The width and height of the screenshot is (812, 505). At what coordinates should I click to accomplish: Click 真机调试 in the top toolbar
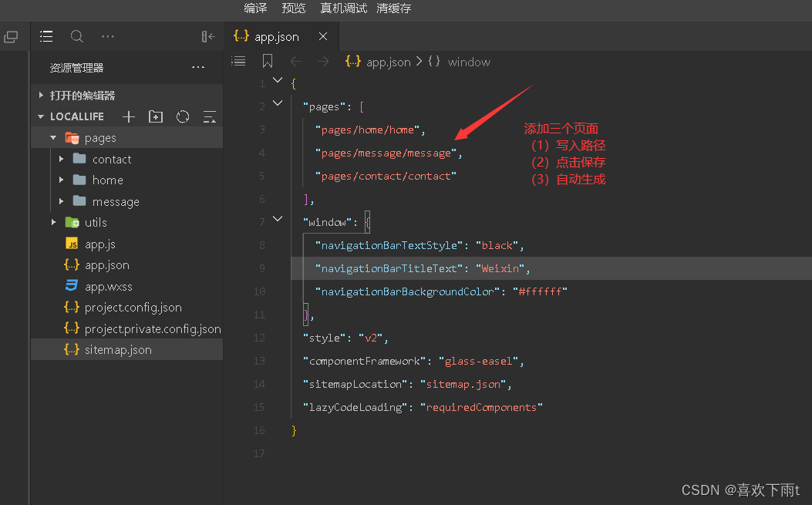click(344, 8)
